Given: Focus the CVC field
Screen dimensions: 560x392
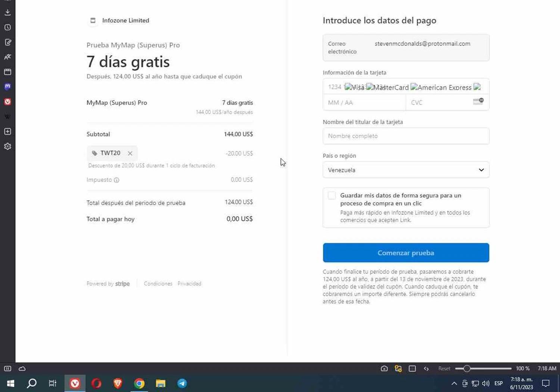Looking at the screenshot, I should pyautogui.click(x=447, y=102).
